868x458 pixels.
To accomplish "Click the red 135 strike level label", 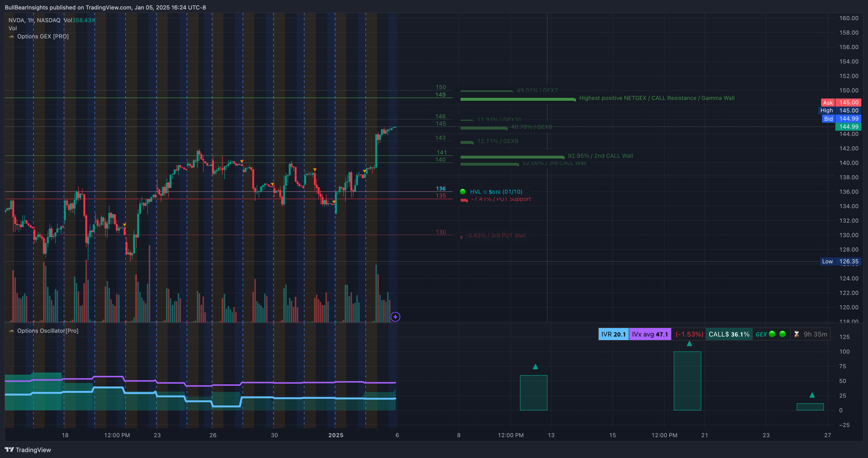I will pos(441,196).
